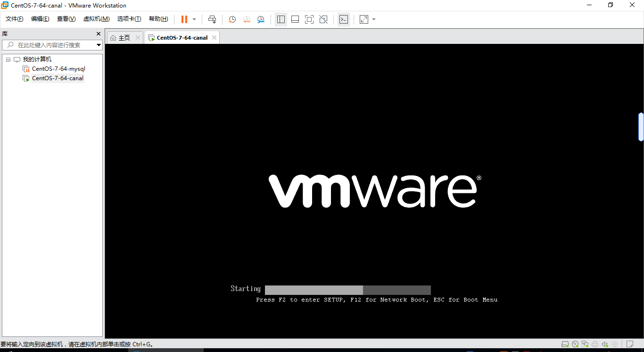Close the CentOS-7-64-canal tab
The width and height of the screenshot is (644, 352).
214,38
